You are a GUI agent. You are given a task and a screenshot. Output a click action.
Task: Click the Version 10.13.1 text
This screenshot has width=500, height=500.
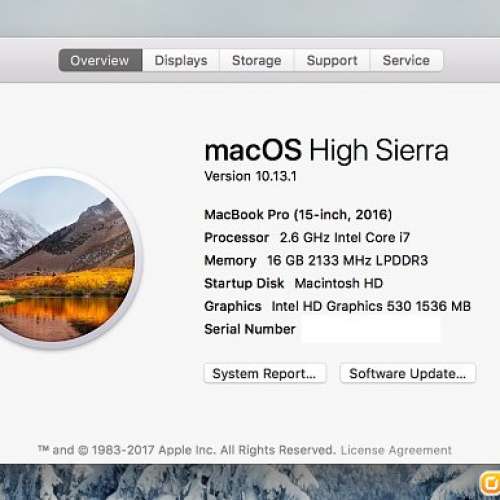(250, 176)
